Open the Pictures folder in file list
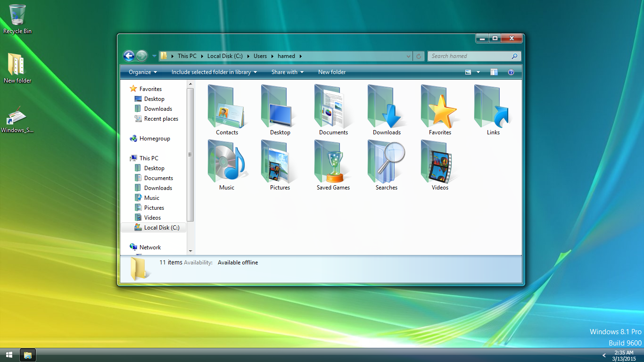The width and height of the screenshot is (644, 362). click(280, 165)
